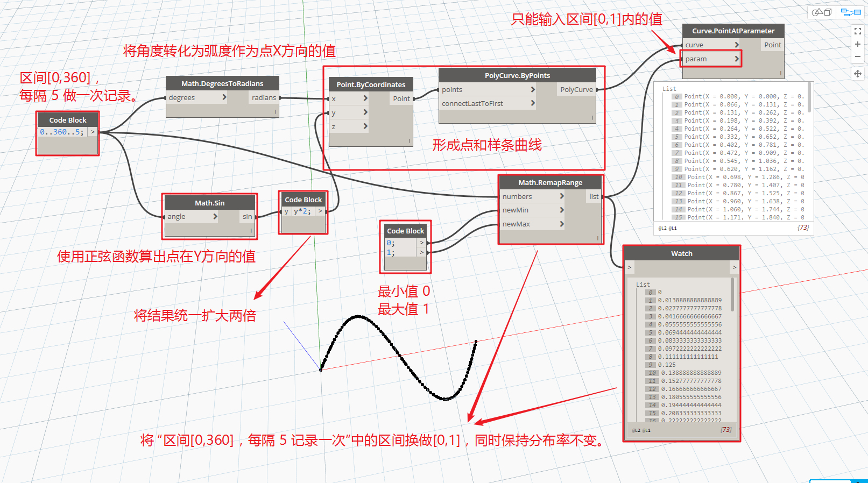Open the angle port chevron on Math.Sin
868x483 pixels.
pos(215,216)
